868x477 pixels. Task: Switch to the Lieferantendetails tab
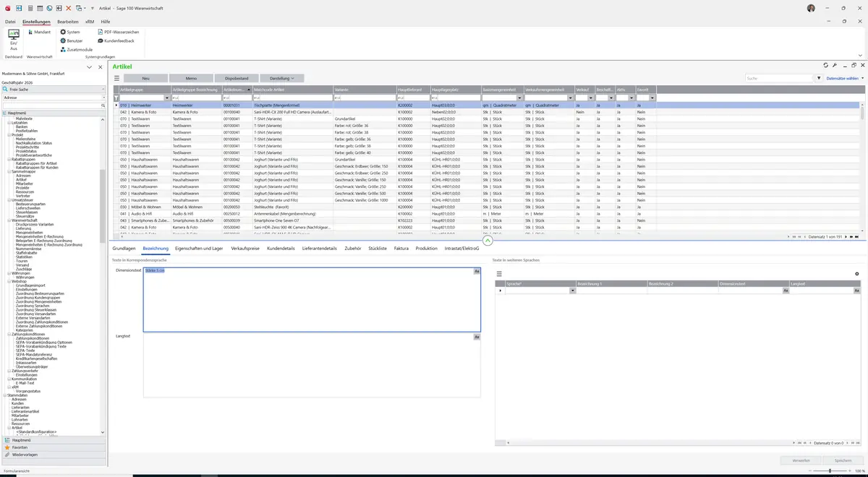pos(320,248)
